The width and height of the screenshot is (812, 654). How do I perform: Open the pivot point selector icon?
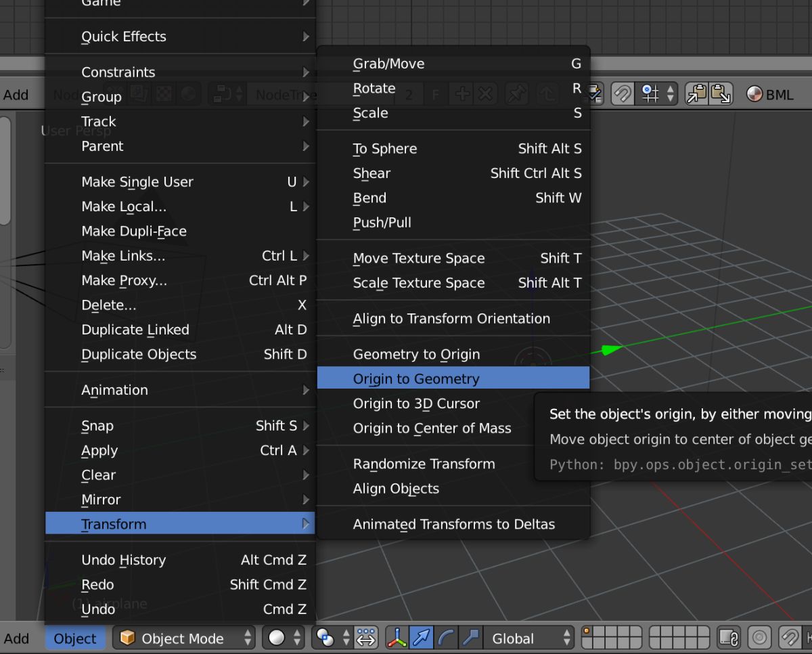coord(325,638)
